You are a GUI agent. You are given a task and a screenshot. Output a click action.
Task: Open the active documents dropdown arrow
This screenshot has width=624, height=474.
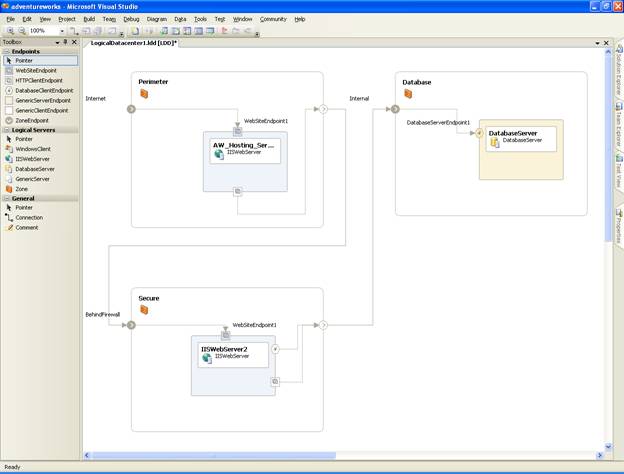pos(597,43)
